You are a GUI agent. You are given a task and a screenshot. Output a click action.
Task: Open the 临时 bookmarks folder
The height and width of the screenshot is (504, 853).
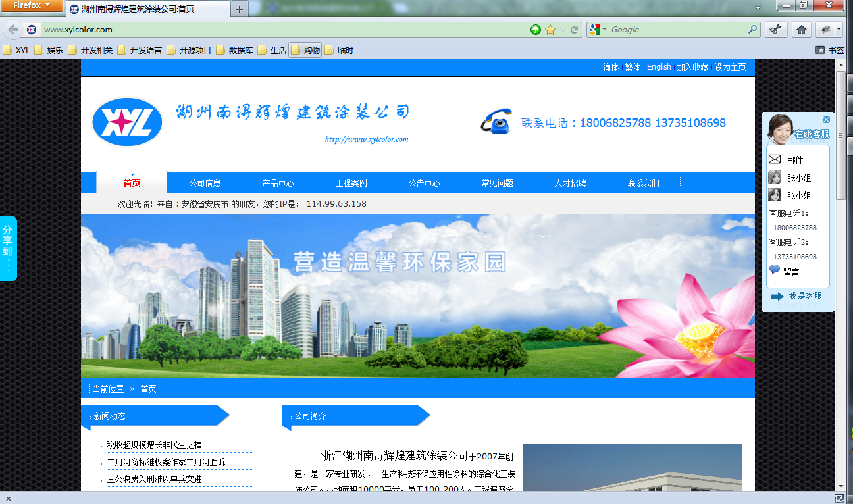click(339, 50)
